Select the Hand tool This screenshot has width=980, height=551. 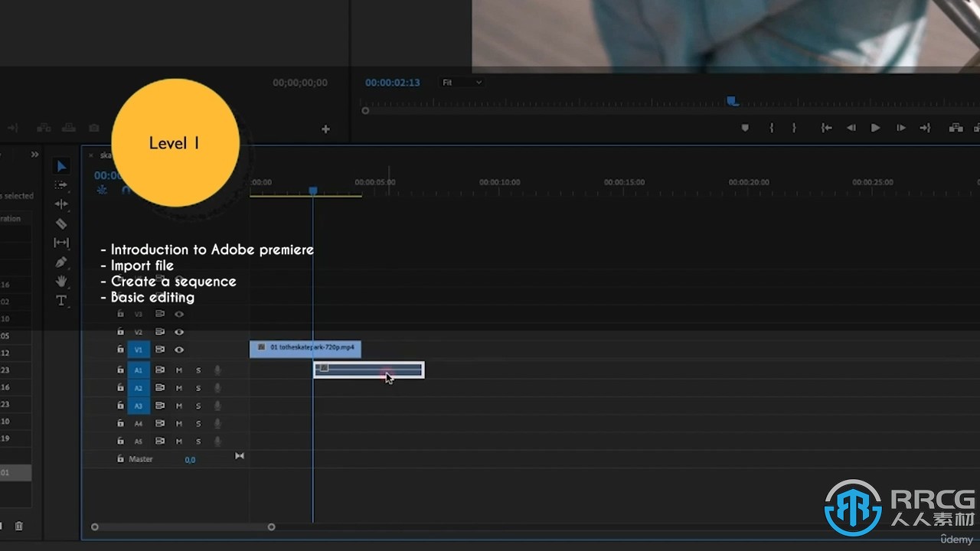pyautogui.click(x=61, y=281)
